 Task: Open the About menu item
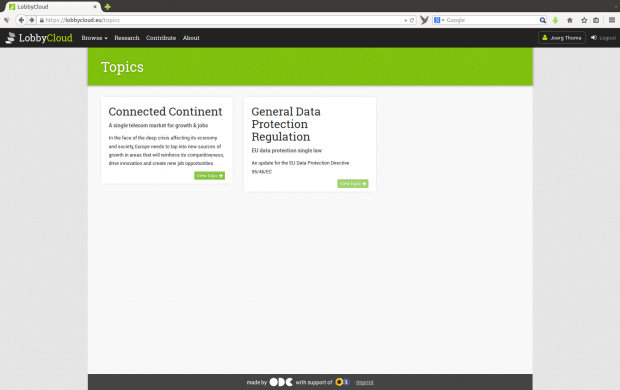pyautogui.click(x=191, y=38)
